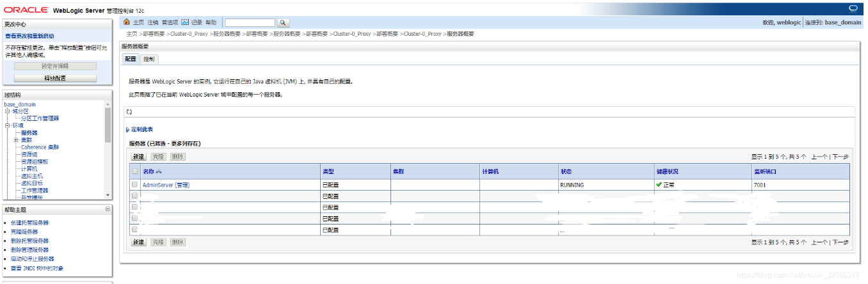868x284 pixels.
Task: Sort by the 集群 column header
Action: pos(399,171)
